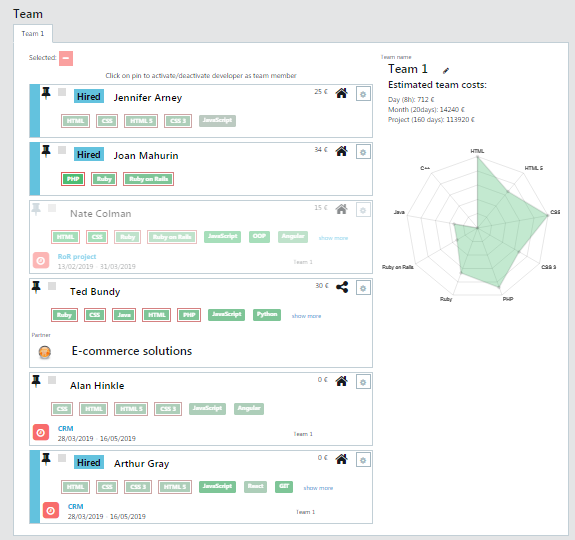575x540 pixels.
Task: Switch to the Team 1 tab
Action: pos(33,33)
